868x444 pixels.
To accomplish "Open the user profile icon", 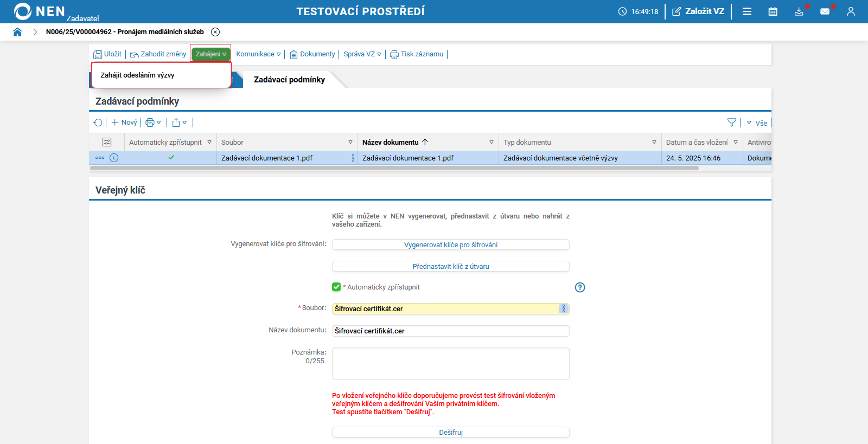I will coord(851,11).
